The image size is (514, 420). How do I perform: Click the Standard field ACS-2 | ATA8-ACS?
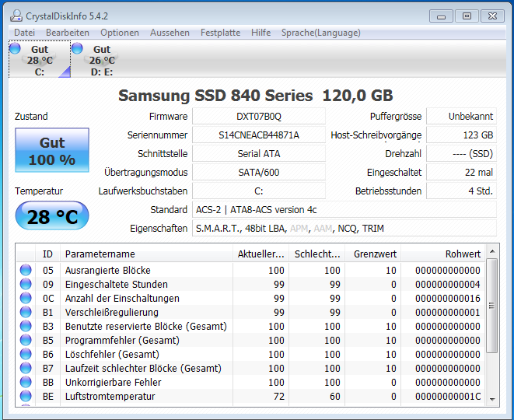pyautogui.click(x=344, y=210)
